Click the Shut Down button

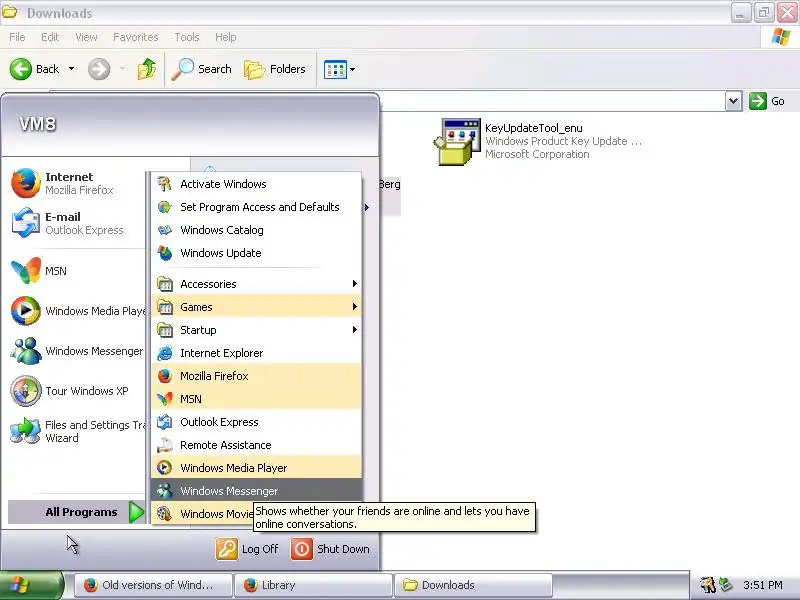[331, 549]
